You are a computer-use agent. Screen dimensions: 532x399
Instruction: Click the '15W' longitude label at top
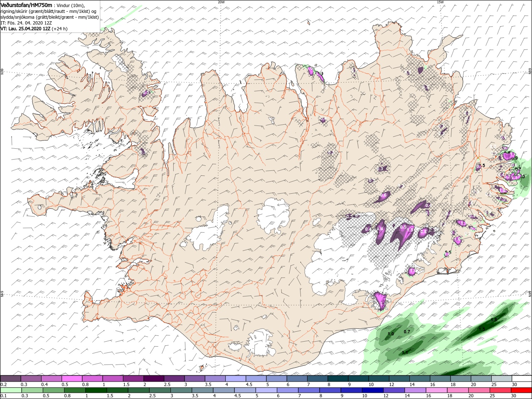(x=440, y=2)
